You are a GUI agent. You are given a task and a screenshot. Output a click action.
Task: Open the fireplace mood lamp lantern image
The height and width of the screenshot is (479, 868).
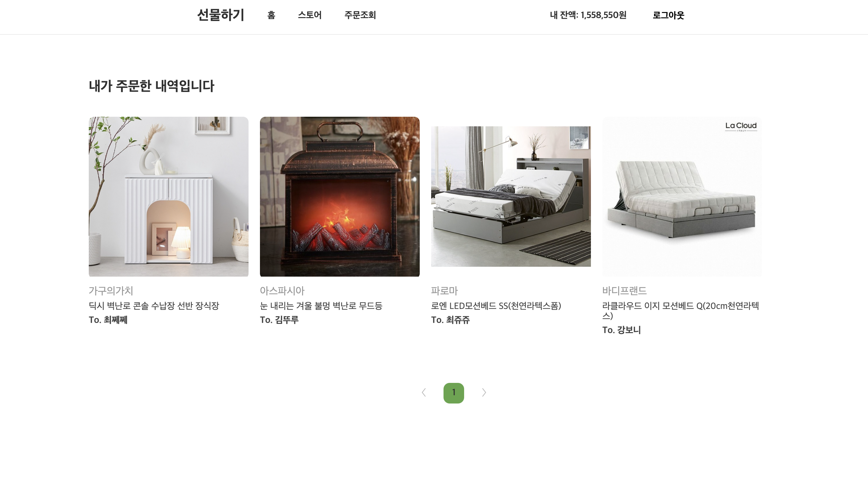click(340, 197)
